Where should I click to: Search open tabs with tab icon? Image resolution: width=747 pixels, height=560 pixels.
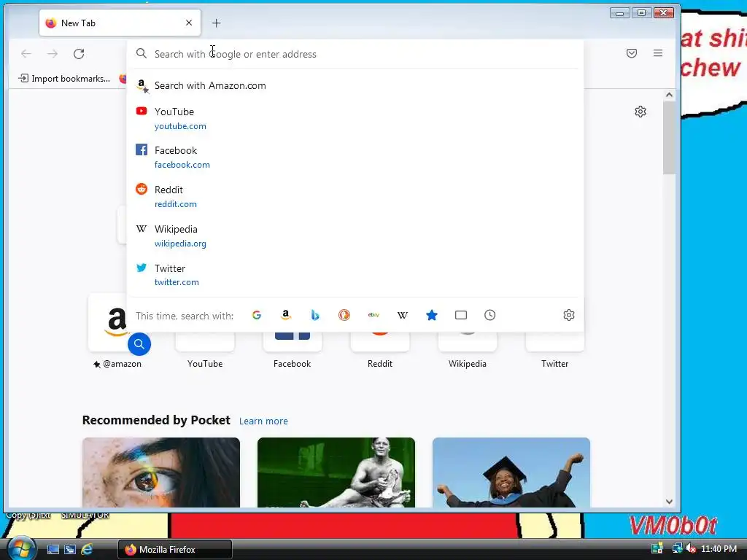tap(461, 315)
